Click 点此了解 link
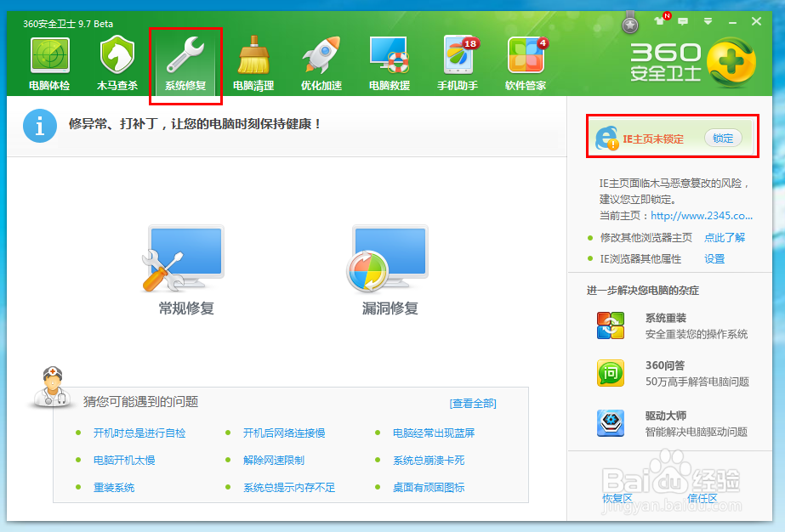The height and width of the screenshot is (532, 785). pyautogui.click(x=725, y=238)
